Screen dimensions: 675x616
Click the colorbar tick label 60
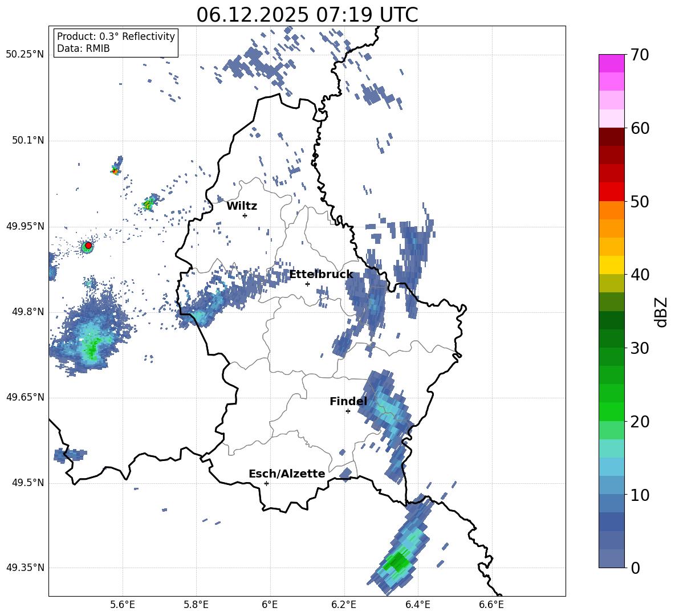pos(640,128)
